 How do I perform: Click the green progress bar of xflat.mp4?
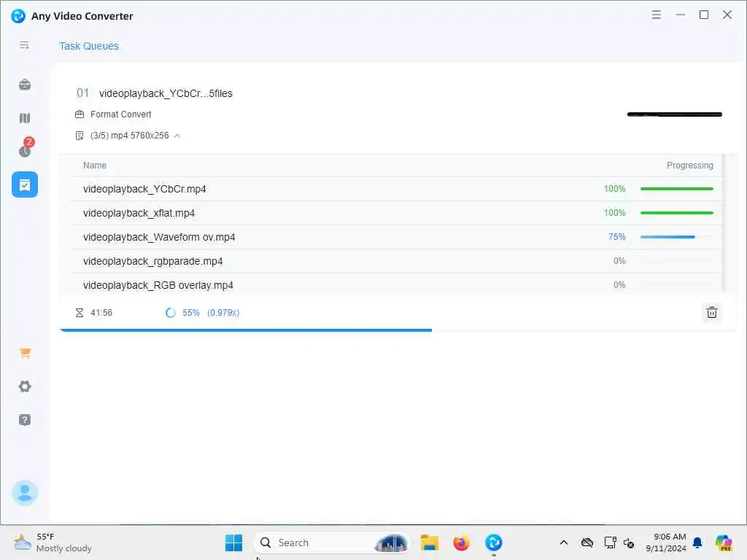[676, 213]
